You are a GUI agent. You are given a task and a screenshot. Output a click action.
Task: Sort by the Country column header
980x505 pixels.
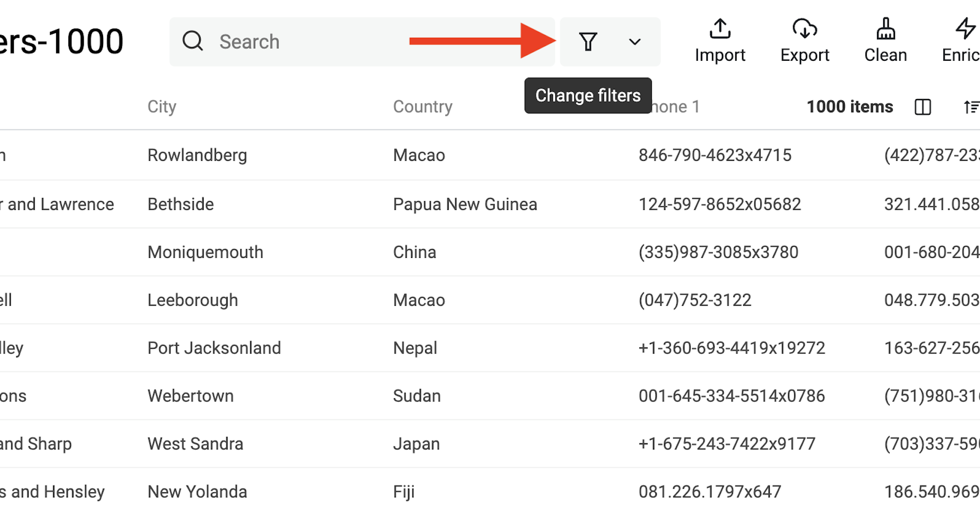(423, 107)
